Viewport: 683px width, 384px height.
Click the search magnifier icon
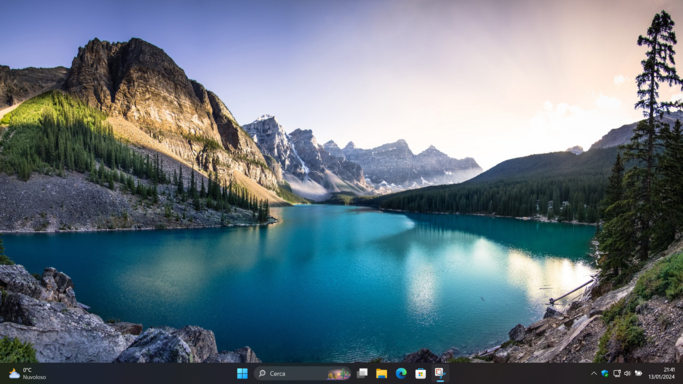click(262, 373)
